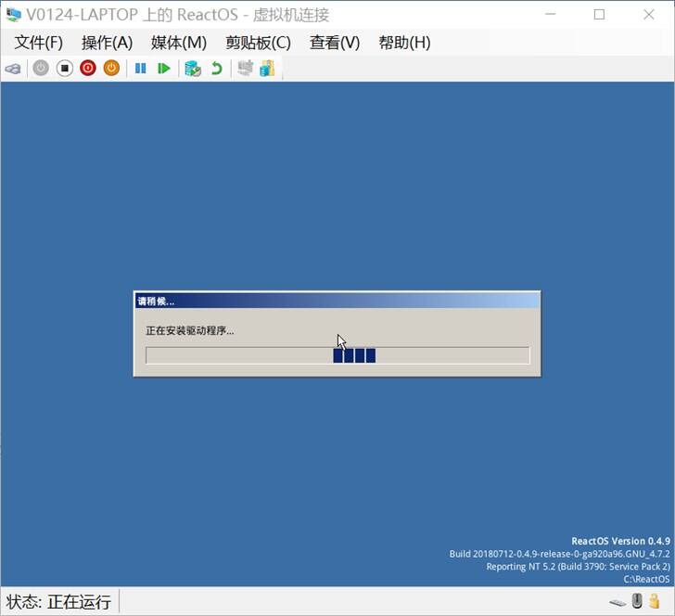The image size is (675, 616).
Task: Open the 剪贴板(C) menu
Action: pyautogui.click(x=259, y=43)
